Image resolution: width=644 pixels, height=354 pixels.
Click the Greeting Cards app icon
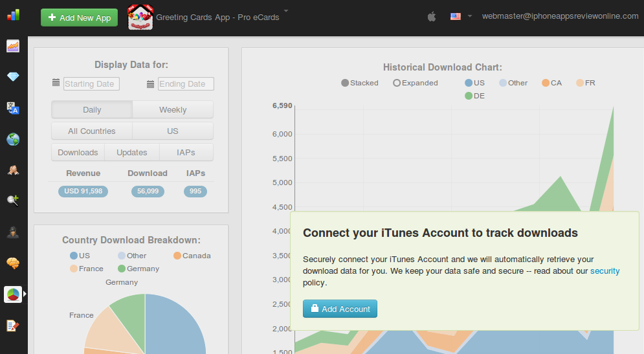(140, 17)
